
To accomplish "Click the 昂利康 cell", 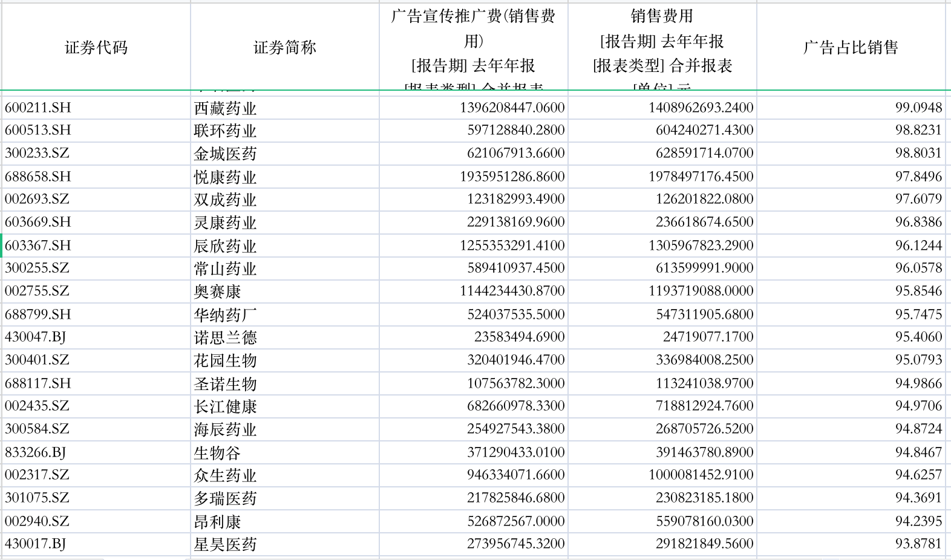I will (284, 521).
